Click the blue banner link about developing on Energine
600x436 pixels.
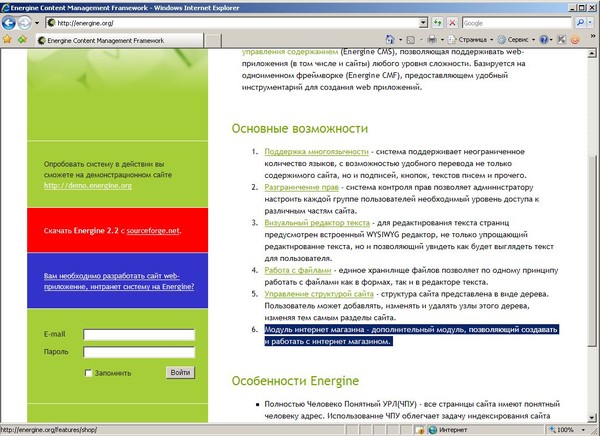click(119, 281)
